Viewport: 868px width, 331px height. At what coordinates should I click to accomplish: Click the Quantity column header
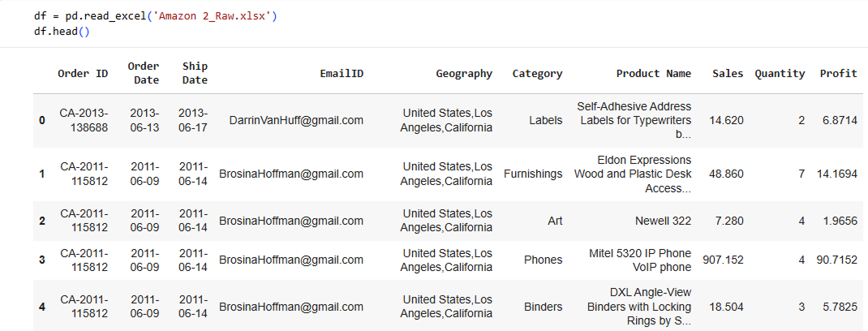click(x=780, y=73)
